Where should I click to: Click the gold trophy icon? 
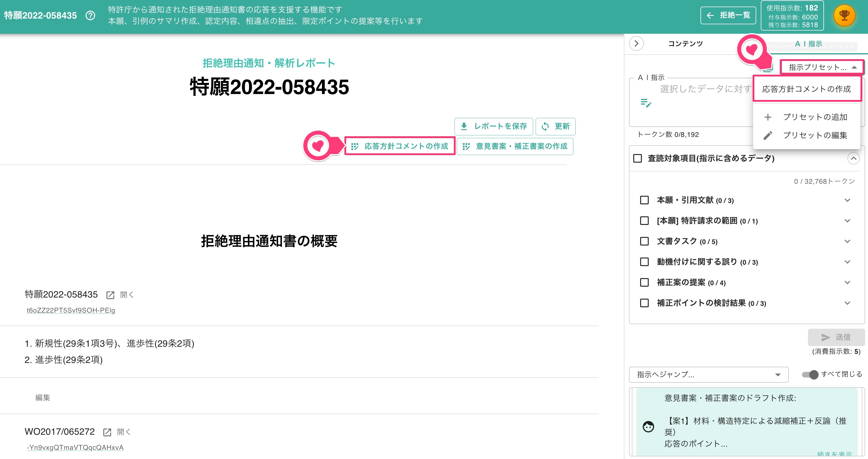[x=845, y=15]
